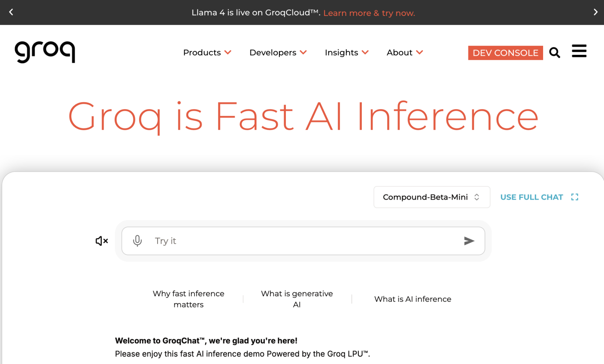Open the About menu
This screenshot has width=604, height=364.
(x=405, y=53)
